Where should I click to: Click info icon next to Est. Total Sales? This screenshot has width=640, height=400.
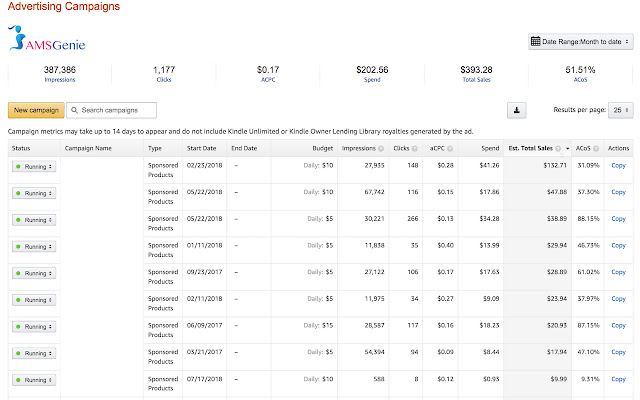coord(558,149)
